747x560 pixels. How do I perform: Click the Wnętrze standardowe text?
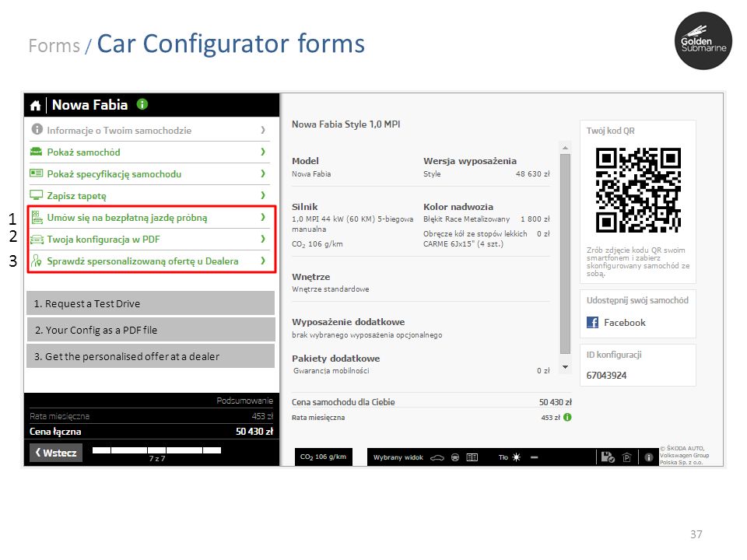coord(330,289)
